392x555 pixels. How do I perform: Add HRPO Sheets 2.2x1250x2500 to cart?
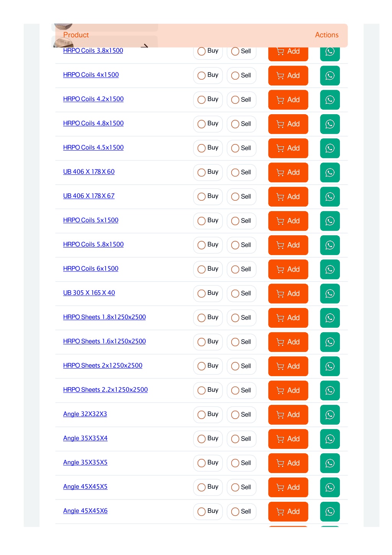[288, 390]
